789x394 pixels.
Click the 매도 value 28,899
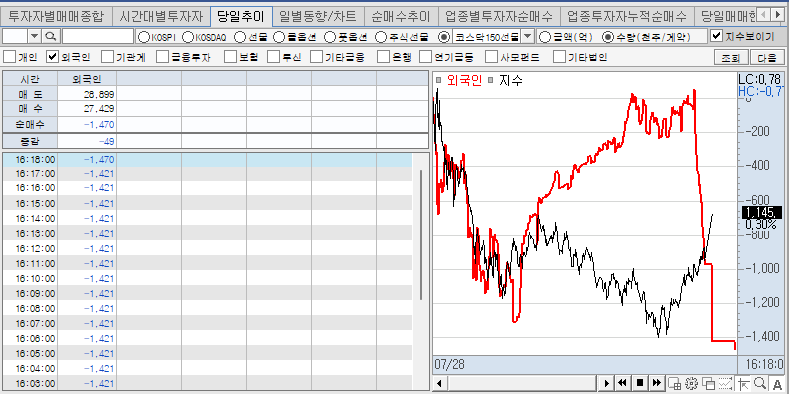(x=99, y=94)
